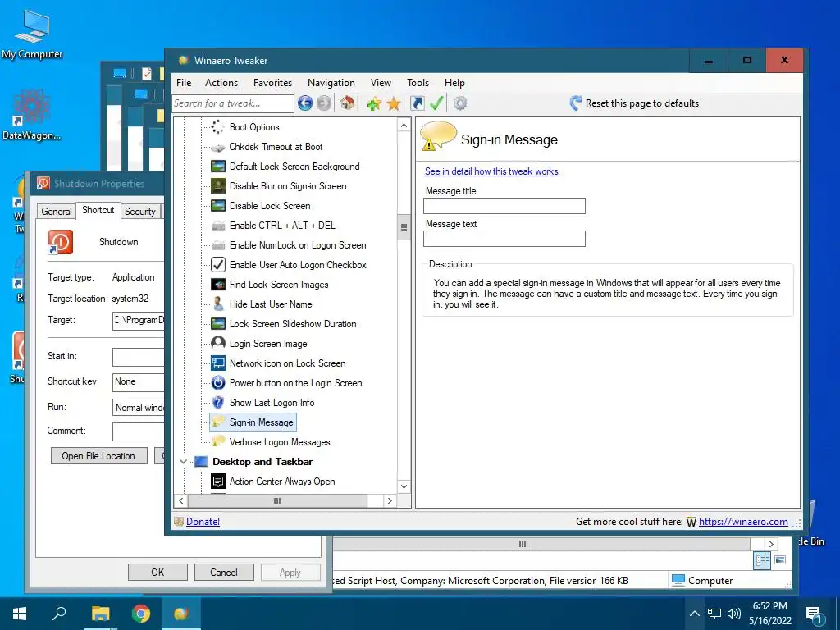The height and width of the screenshot is (630, 840).
Task: Click the Power button on the Login Screen icon
Action: click(x=218, y=382)
